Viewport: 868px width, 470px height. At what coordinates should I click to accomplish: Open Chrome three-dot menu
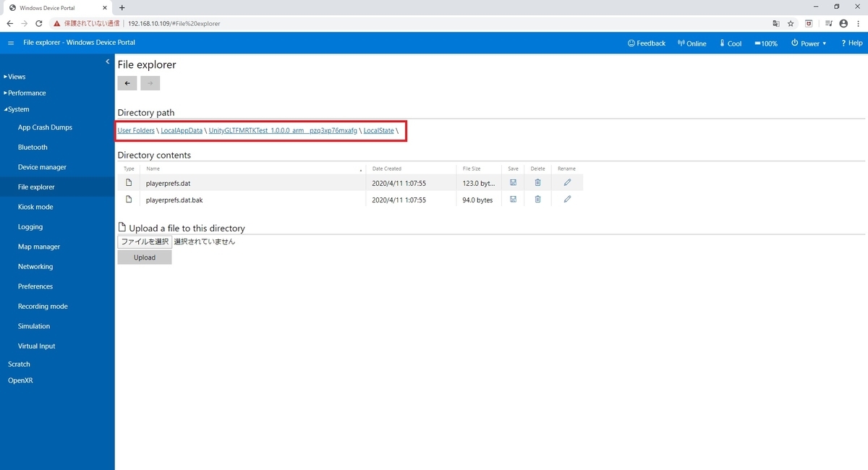(859, 23)
